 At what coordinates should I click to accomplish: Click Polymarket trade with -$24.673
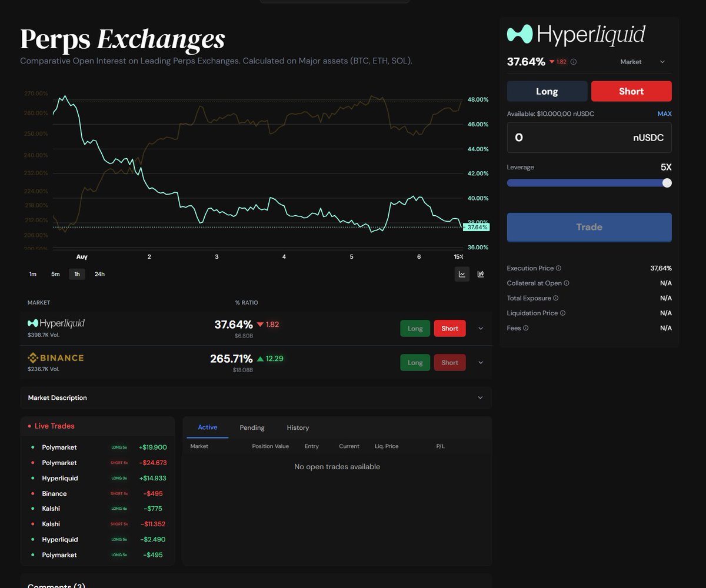[x=98, y=463]
